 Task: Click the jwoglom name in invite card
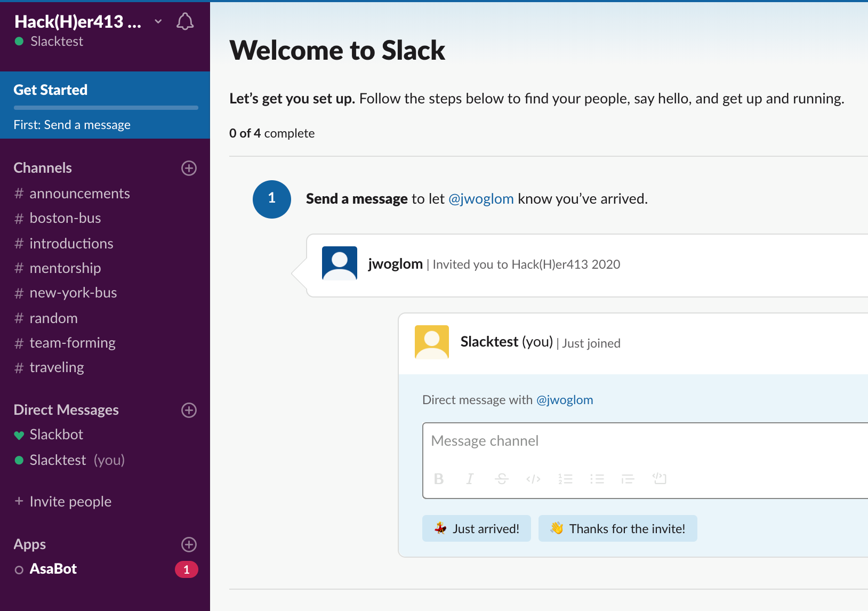(395, 264)
